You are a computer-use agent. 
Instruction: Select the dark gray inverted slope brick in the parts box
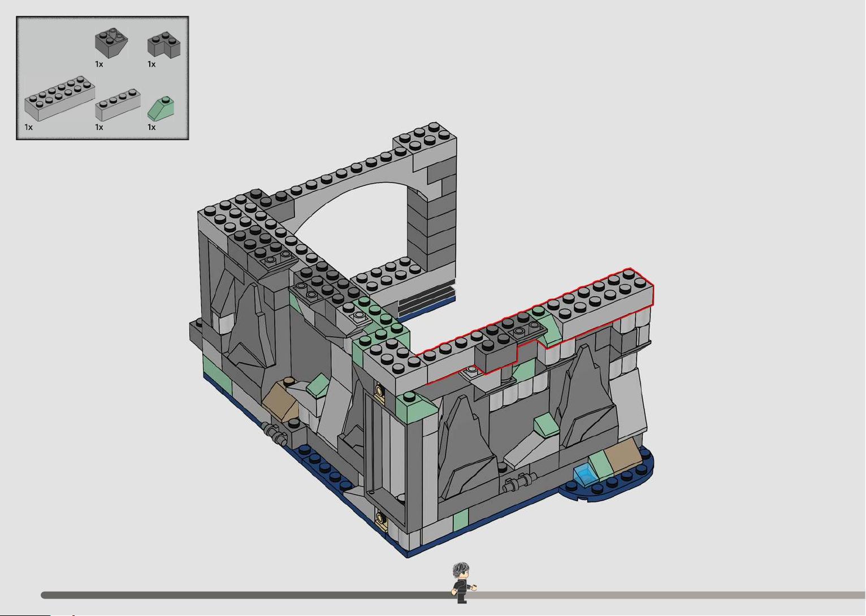point(111,44)
